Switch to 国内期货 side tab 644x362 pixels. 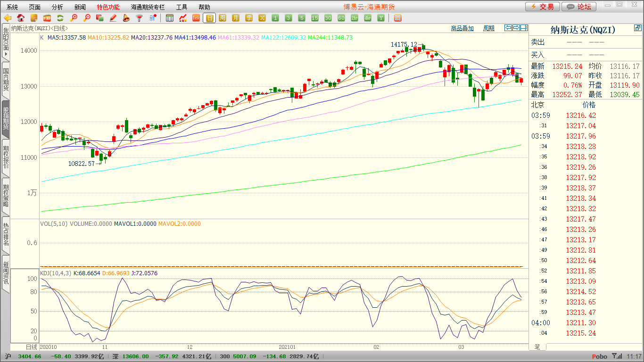(x=6, y=80)
